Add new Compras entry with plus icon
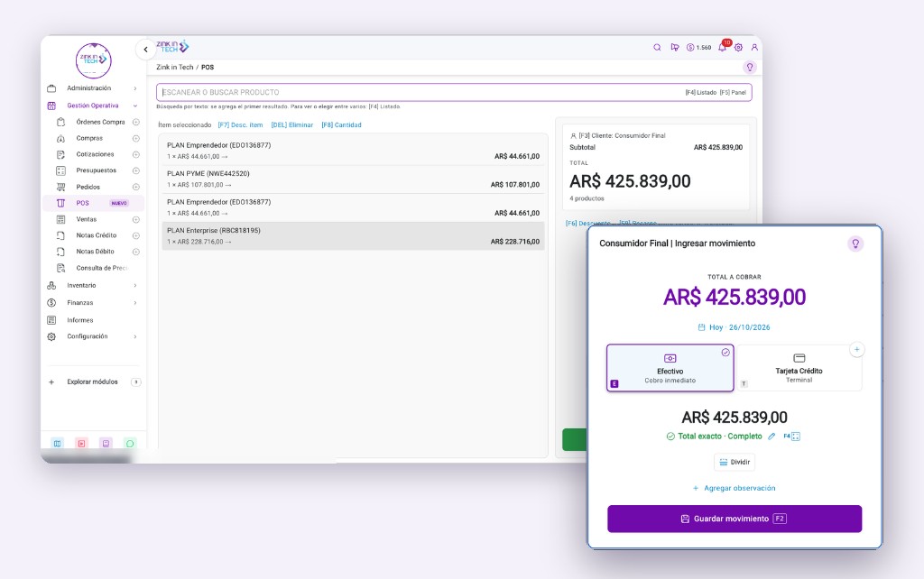This screenshot has width=924, height=579. 136,138
